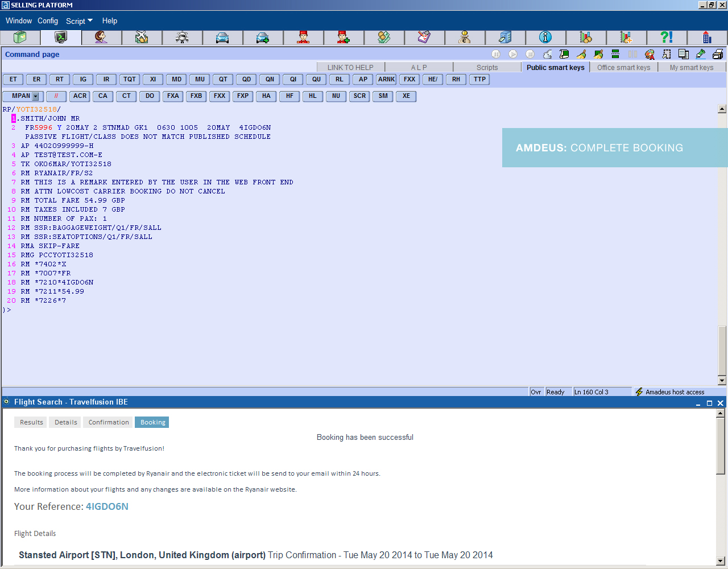Click the grey stop playback button
This screenshot has height=569, width=728.
click(530, 54)
